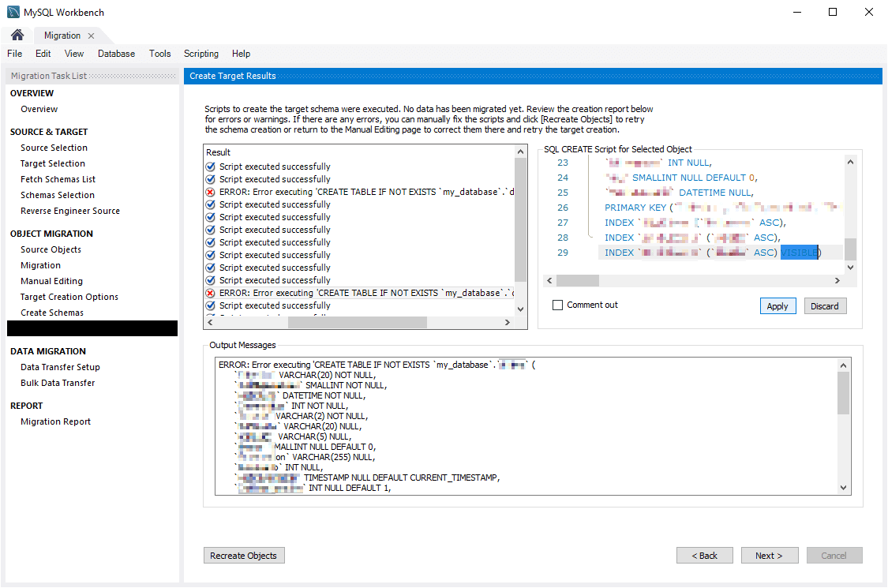Screen dimensions: 888x588
Task: Click highlighted VISIBLE keyword on line 29
Action: tap(799, 253)
